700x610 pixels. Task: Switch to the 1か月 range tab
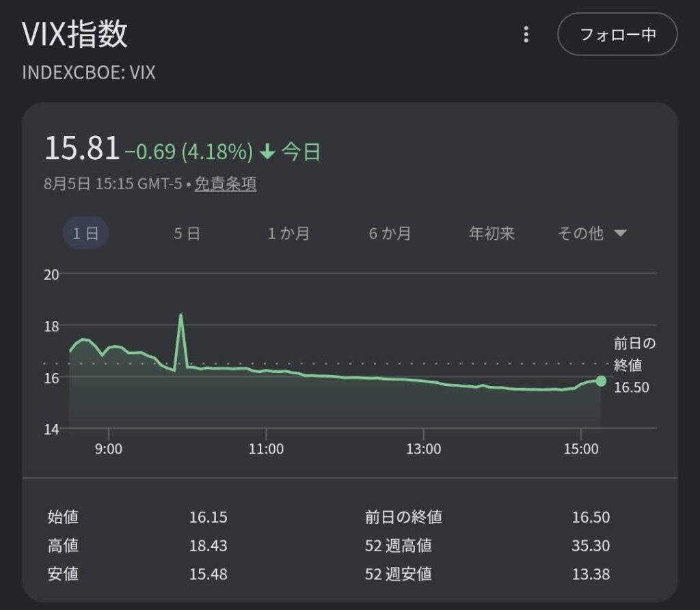click(288, 233)
